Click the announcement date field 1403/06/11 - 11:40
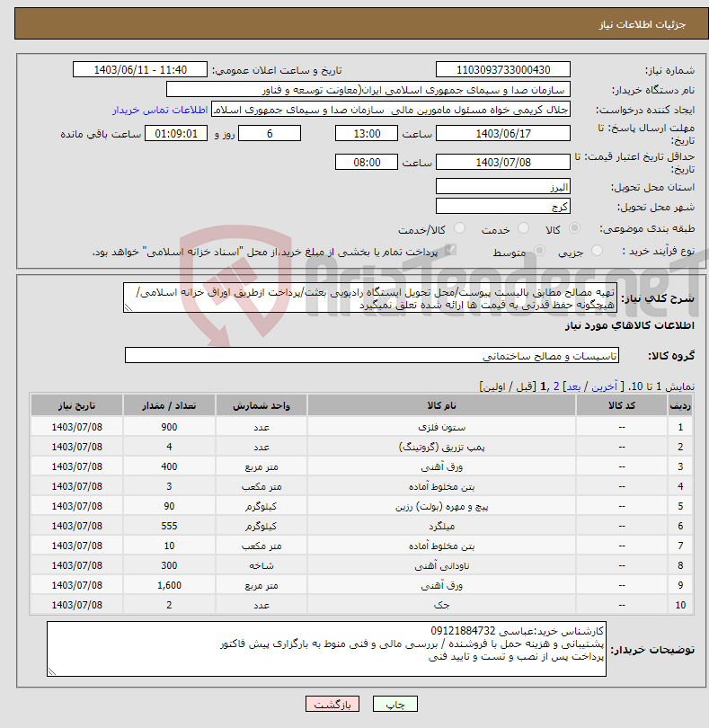The width and height of the screenshot is (709, 728). [x=140, y=69]
